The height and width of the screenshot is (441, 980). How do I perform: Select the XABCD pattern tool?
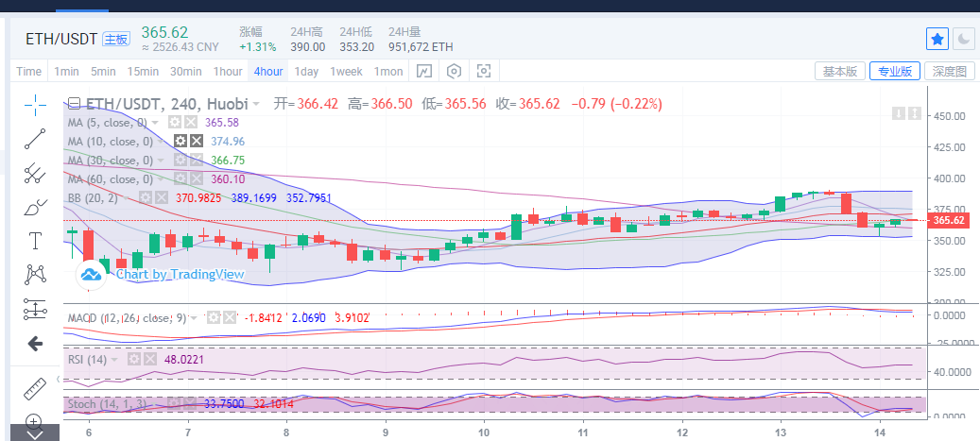coord(36,274)
